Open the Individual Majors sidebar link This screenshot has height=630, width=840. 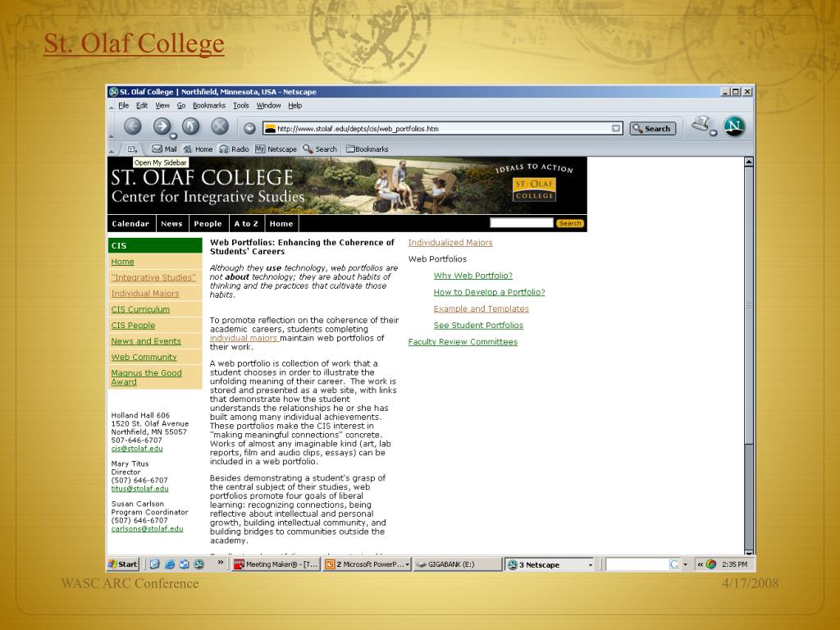point(145,294)
